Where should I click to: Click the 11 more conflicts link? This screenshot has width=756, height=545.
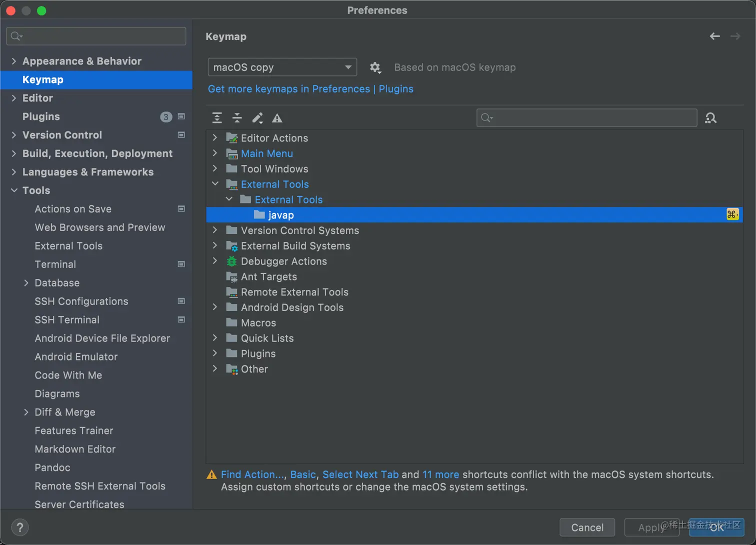440,474
